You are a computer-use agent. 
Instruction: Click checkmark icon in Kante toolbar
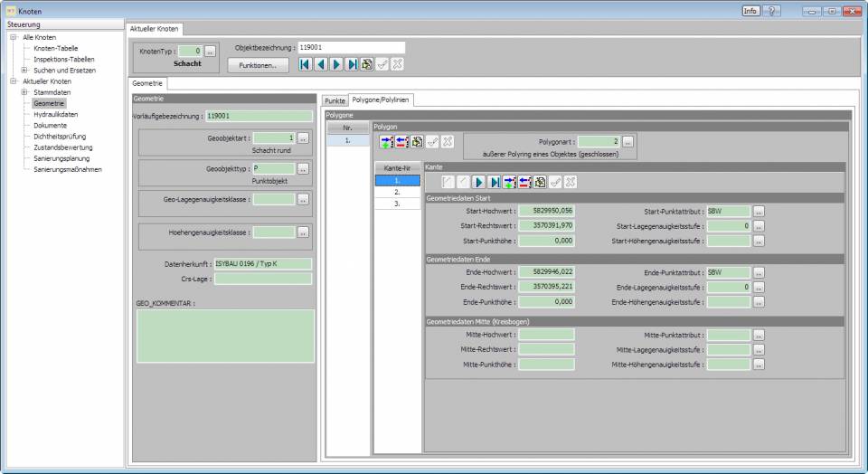pyautogui.click(x=555, y=182)
